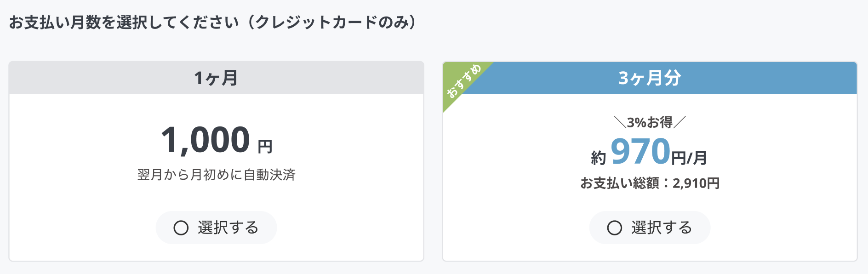868x274 pixels.
Task: Click the お支払い月数を選択してください heading
Action: point(124,22)
